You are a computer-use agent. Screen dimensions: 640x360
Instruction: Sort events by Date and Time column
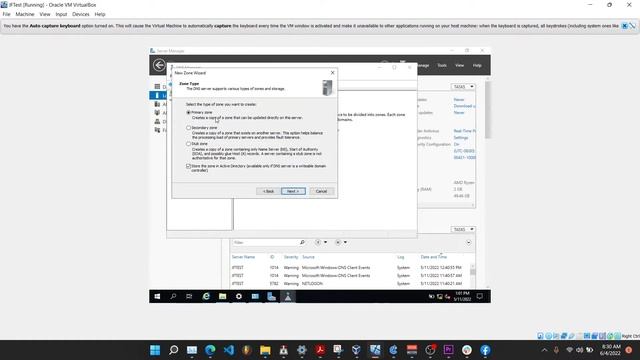(434, 257)
